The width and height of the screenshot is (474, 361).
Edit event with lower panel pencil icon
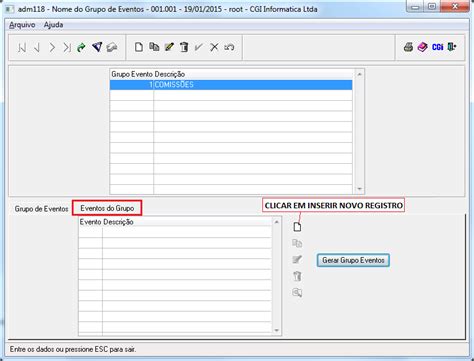tap(297, 259)
